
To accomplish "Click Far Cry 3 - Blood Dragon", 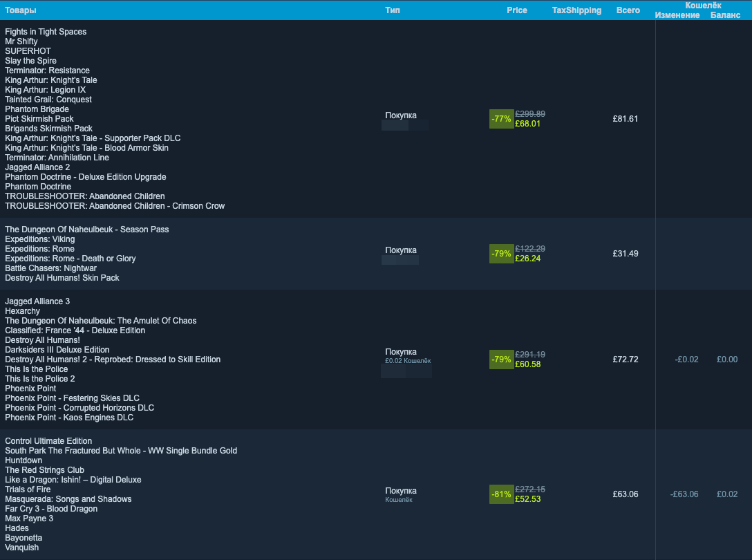I will [51, 509].
